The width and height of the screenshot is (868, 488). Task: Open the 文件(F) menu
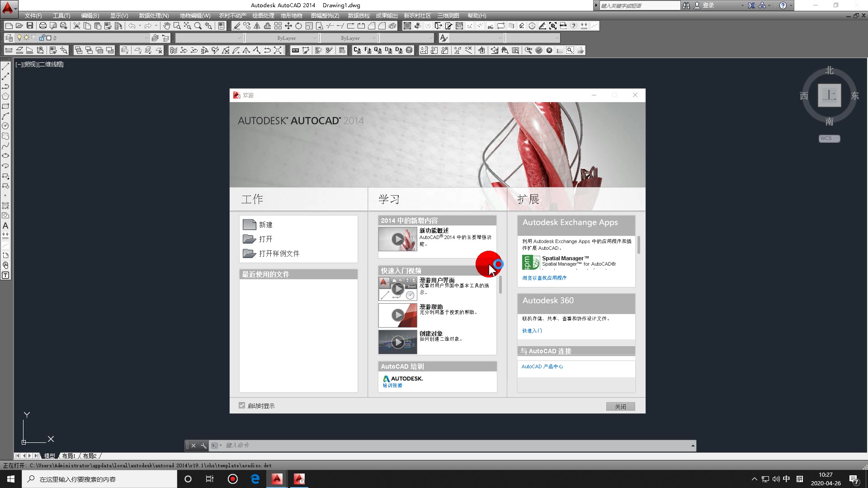(33, 15)
